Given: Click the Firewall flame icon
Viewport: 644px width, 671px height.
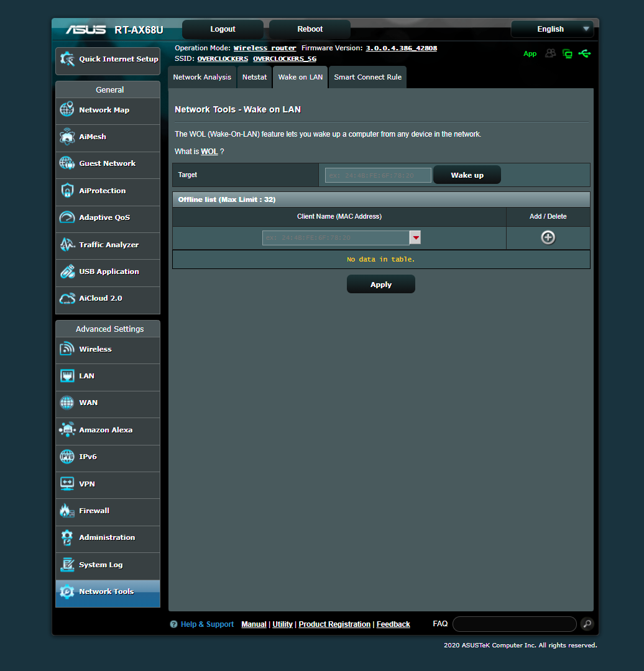Looking at the screenshot, I should [x=67, y=511].
